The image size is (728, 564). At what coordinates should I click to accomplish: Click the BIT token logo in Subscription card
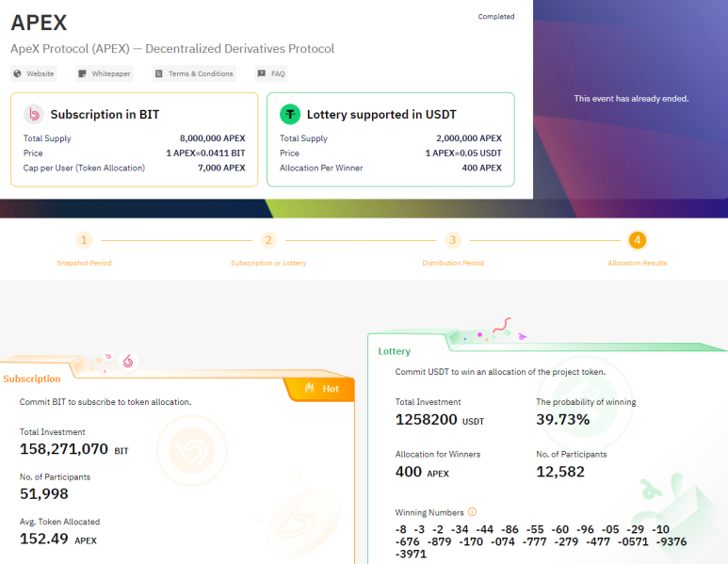(34, 114)
